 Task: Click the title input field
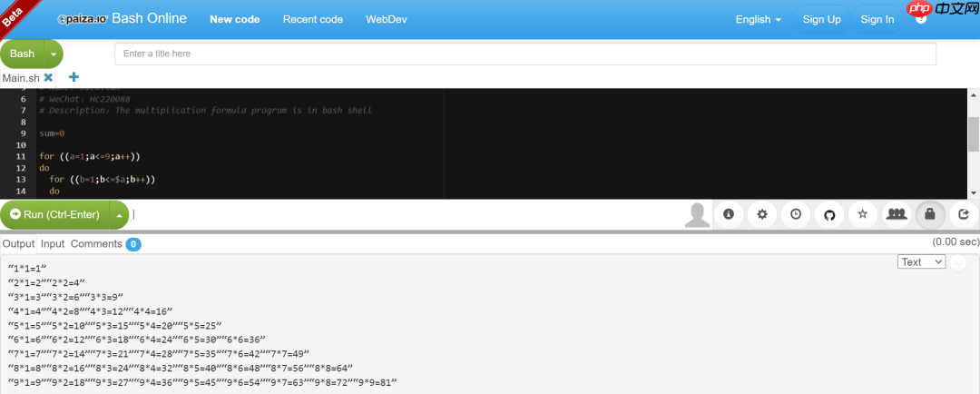[525, 54]
